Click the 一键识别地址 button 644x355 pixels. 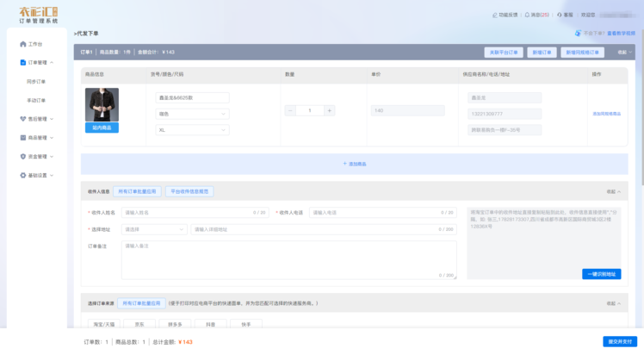[x=601, y=274]
